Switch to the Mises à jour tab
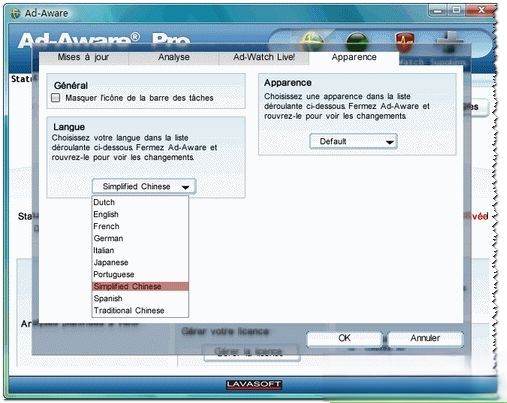The image size is (507, 403). (83, 57)
